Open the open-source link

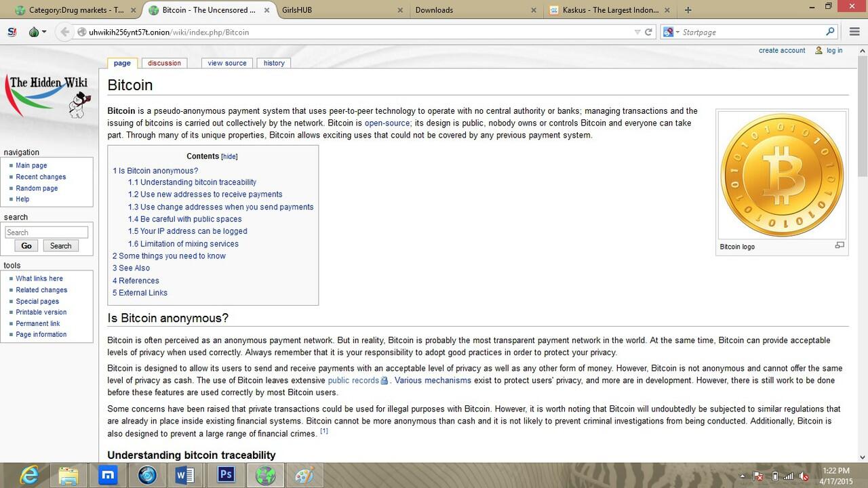click(387, 123)
